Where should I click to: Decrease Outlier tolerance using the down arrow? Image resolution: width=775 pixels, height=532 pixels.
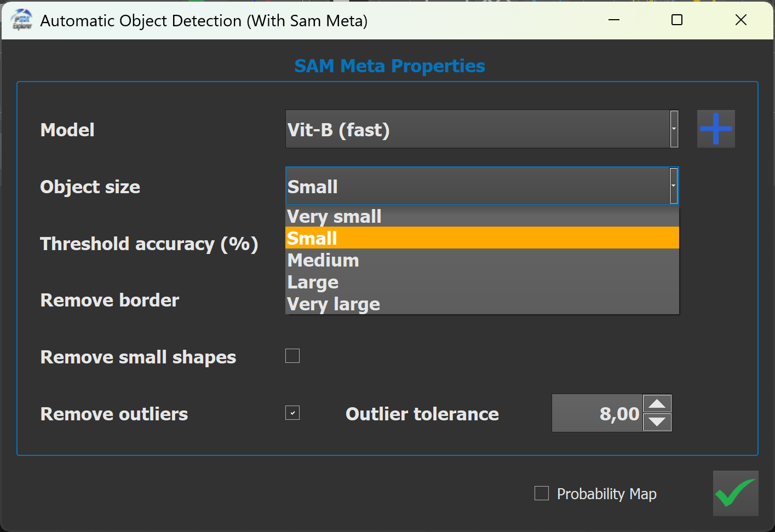[x=657, y=422]
